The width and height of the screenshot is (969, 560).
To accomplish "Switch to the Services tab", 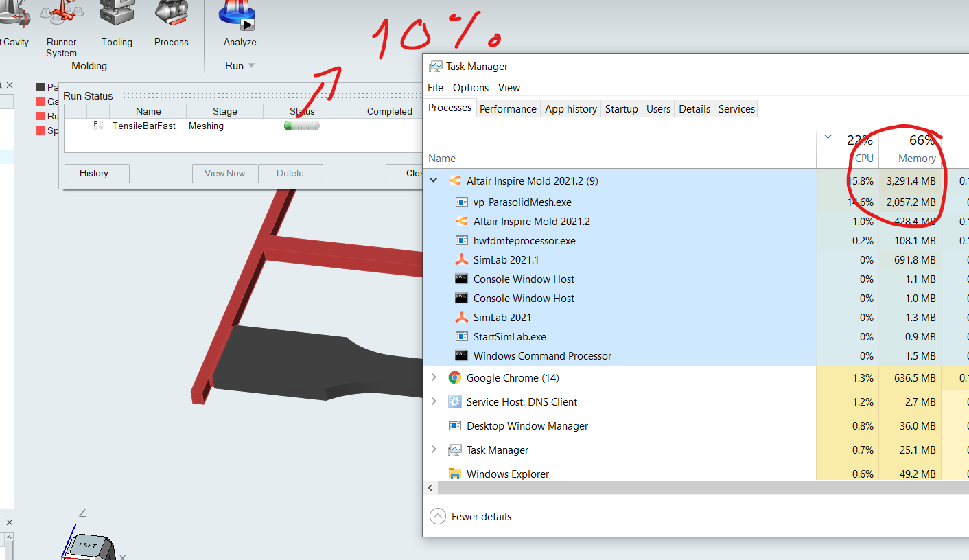I will coord(736,108).
